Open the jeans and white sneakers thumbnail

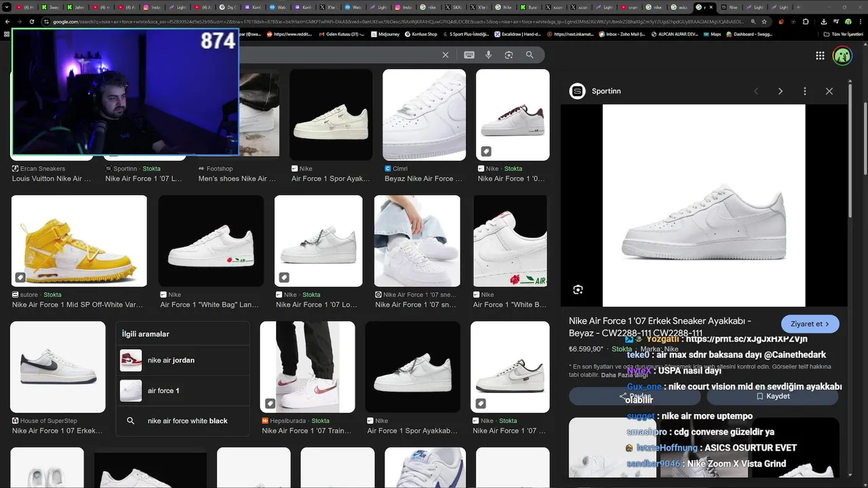tap(417, 241)
